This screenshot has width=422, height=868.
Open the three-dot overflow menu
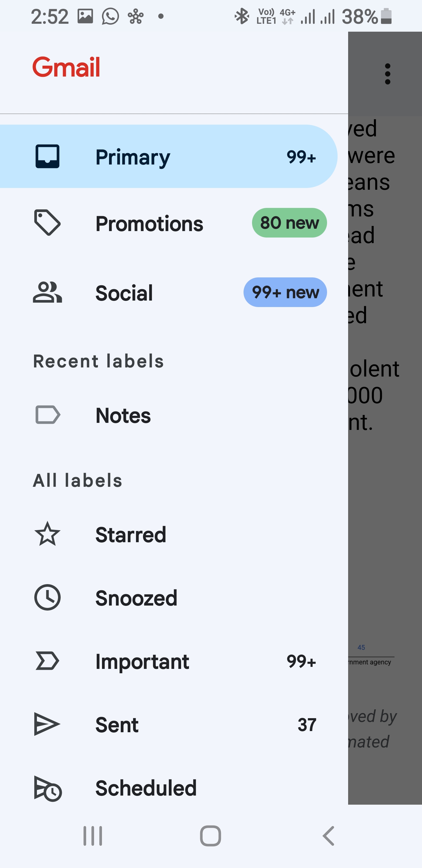tap(388, 74)
